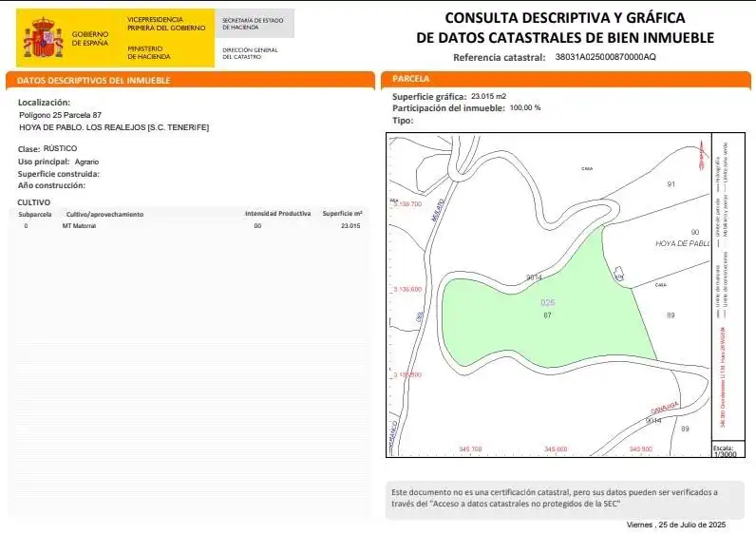Click 'SECRETARÍA DE ESTADO DE HACIENDA' box

255,24
